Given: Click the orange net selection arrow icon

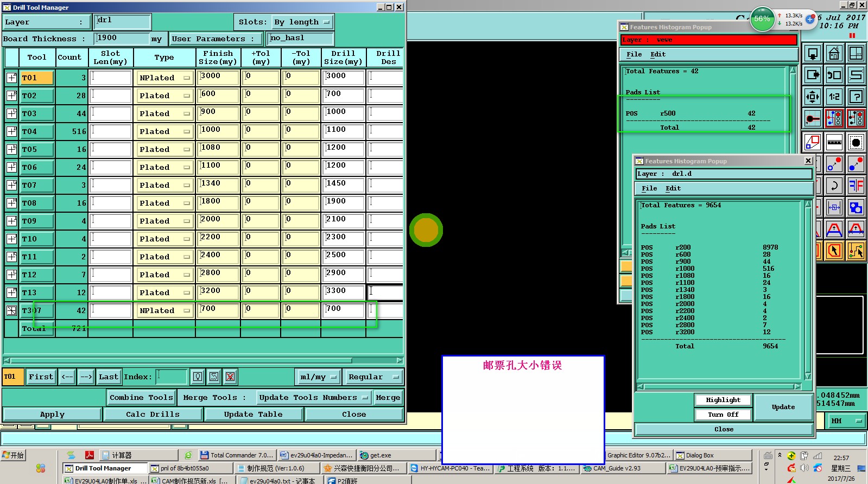Looking at the screenshot, I should [856, 251].
